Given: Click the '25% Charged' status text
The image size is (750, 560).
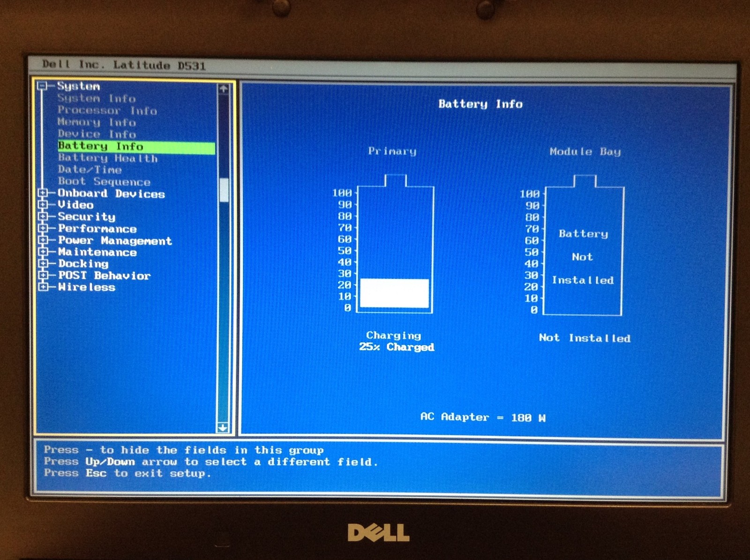Looking at the screenshot, I should pos(397,347).
